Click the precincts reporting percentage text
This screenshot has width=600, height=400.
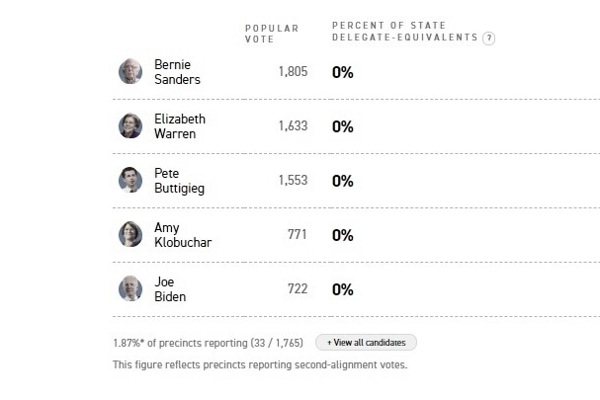coord(208,343)
